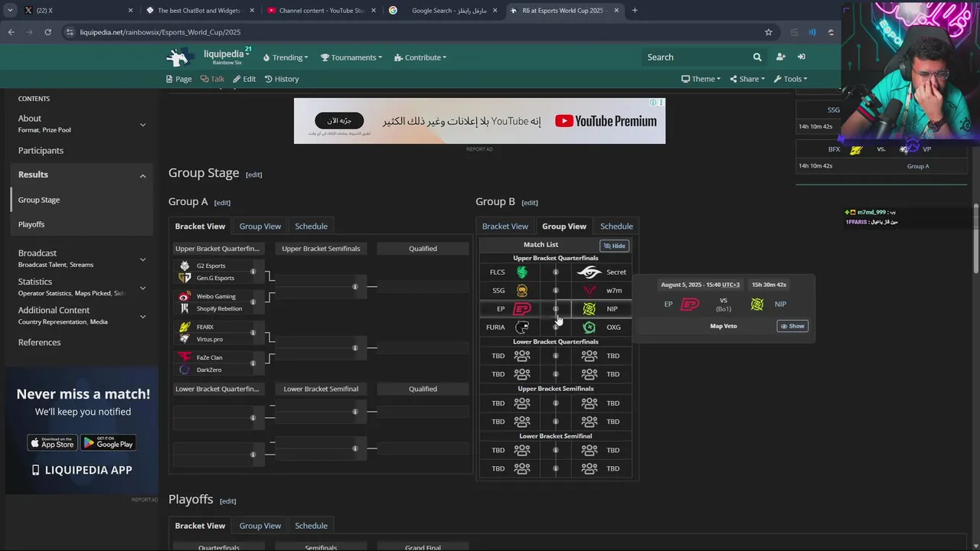Image resolution: width=980 pixels, height=551 pixels.
Task: Click the edit link beside Group A
Action: tap(222, 203)
